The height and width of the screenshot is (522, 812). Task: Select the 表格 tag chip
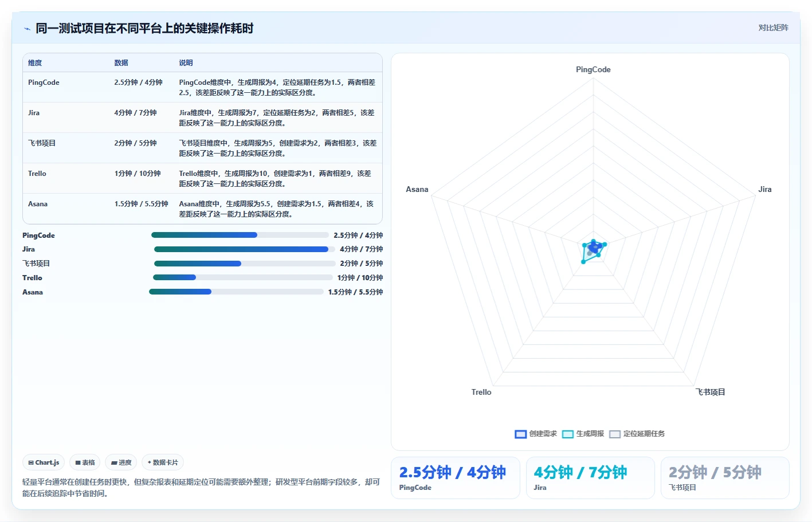[85, 462]
